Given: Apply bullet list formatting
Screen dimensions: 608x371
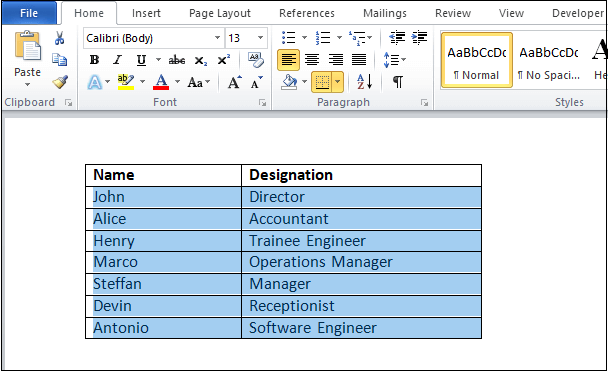Looking at the screenshot, I should point(288,38).
